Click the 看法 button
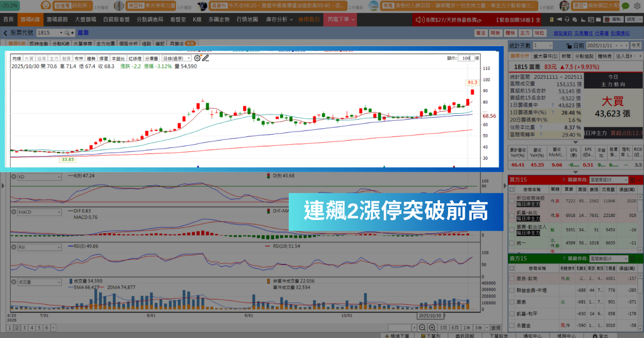 point(480,33)
